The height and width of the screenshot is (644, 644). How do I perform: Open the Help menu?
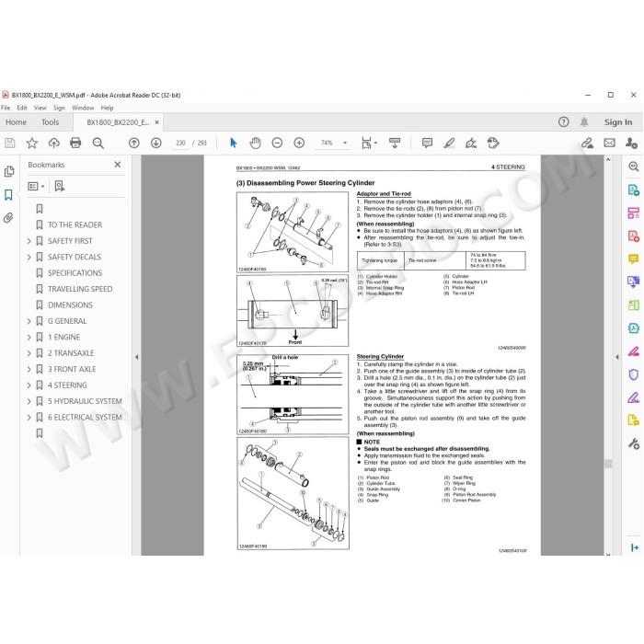[107, 108]
